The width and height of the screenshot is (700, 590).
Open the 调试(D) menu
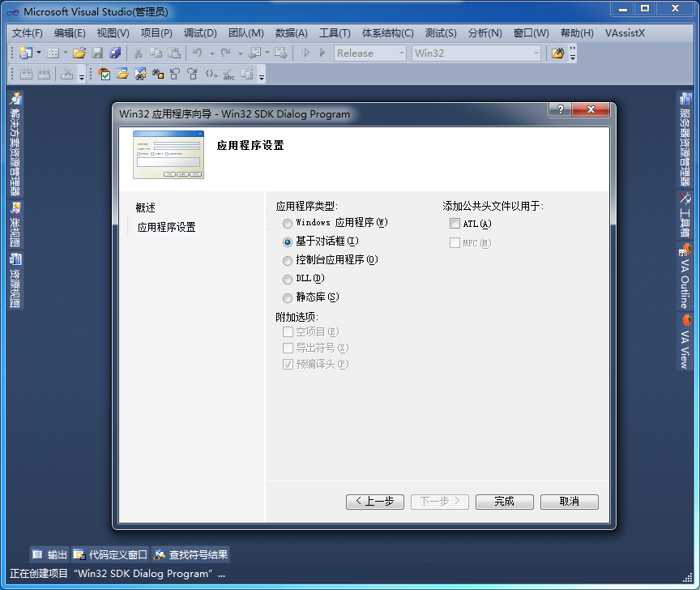pos(200,33)
